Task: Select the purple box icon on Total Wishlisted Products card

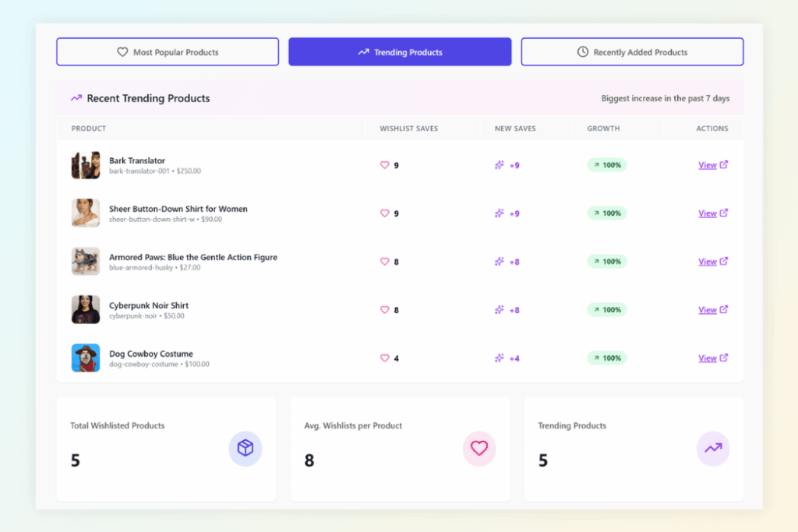Action: pyautogui.click(x=245, y=449)
